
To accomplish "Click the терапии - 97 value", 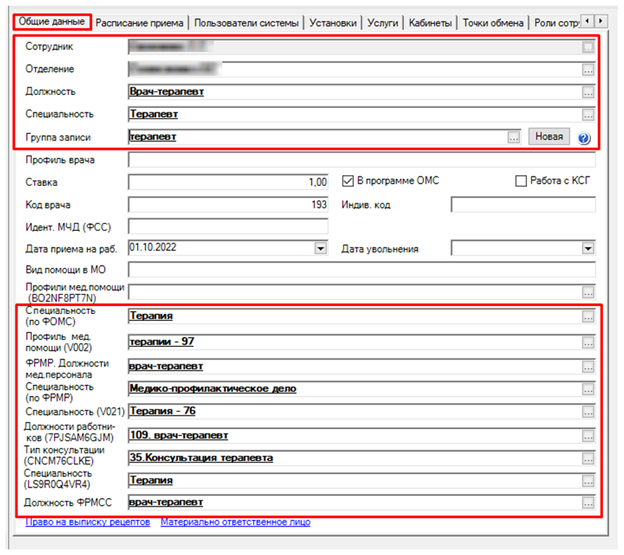I will click(162, 342).
